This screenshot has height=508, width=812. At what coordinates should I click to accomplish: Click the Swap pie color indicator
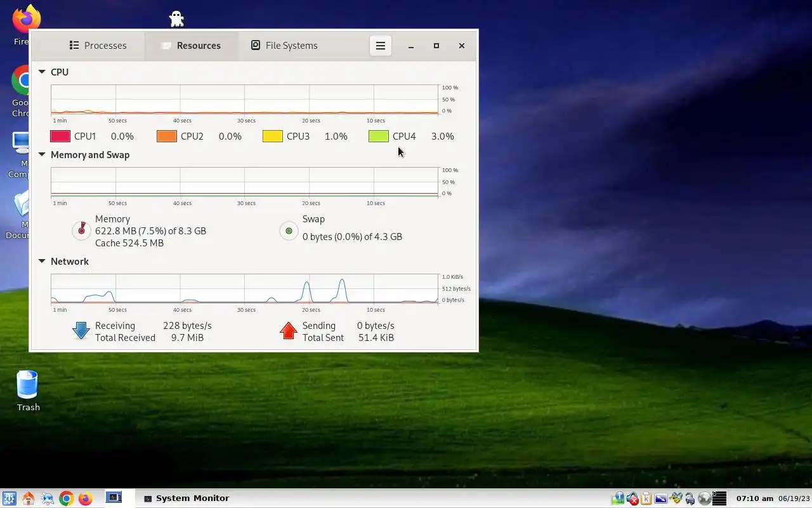pos(289,231)
